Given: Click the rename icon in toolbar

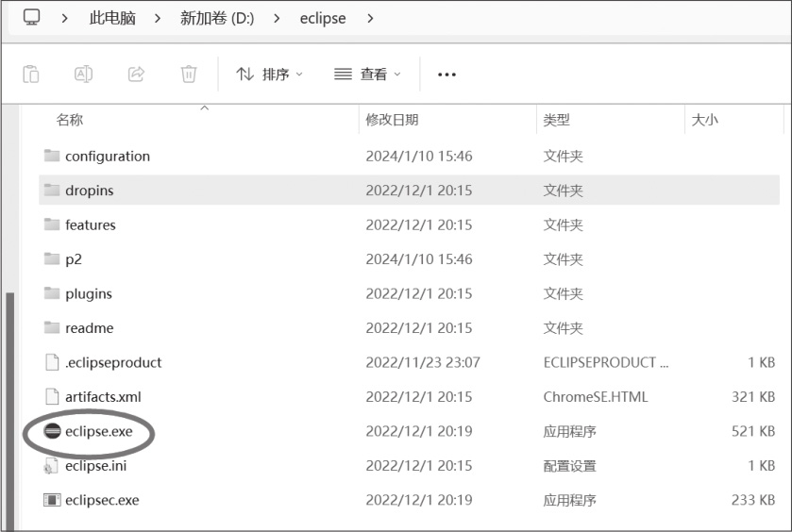Looking at the screenshot, I should (x=83, y=75).
